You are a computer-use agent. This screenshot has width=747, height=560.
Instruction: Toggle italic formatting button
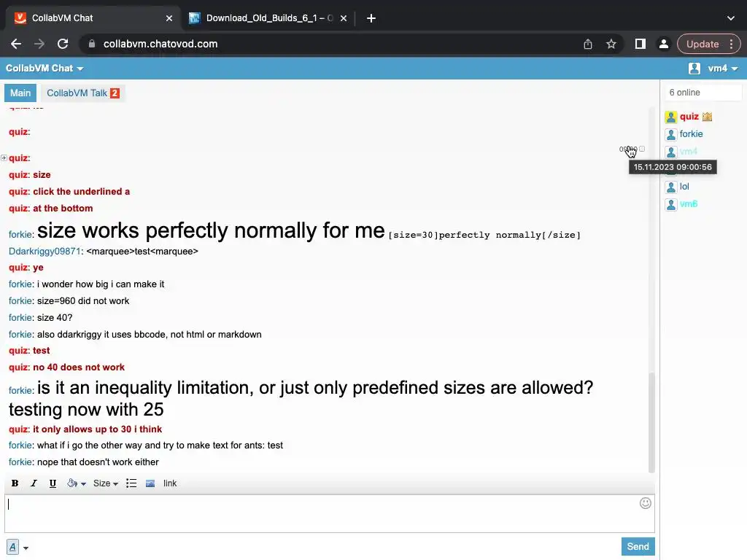pyautogui.click(x=34, y=483)
